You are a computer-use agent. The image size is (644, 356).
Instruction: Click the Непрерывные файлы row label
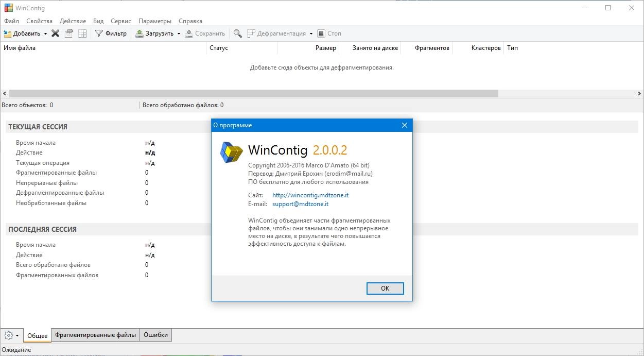pos(47,183)
